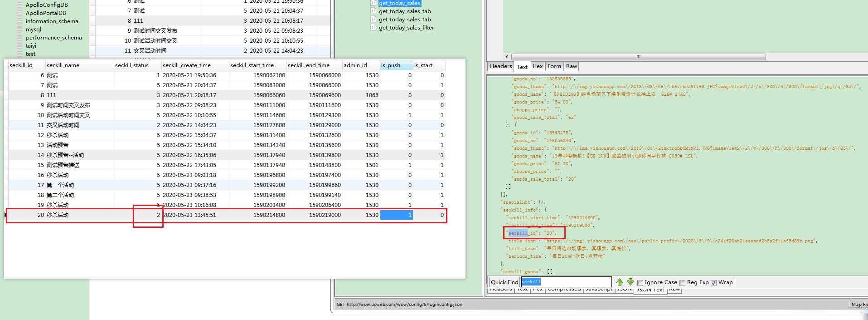Find previous match with green up arrow
The image size is (868, 320).
[x=620, y=282]
